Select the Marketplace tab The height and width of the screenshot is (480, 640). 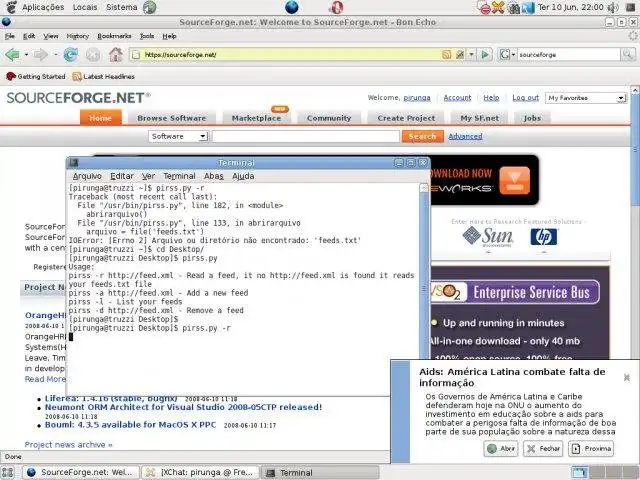(x=256, y=118)
